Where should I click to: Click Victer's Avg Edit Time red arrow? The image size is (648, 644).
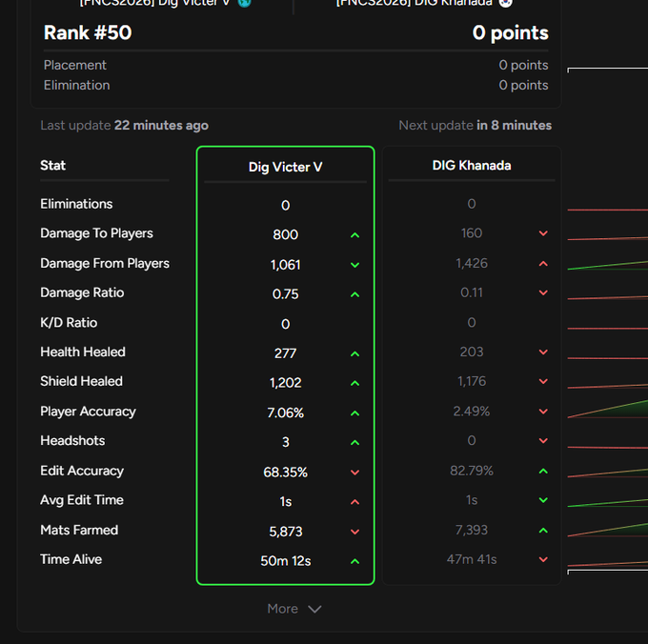pyautogui.click(x=354, y=502)
